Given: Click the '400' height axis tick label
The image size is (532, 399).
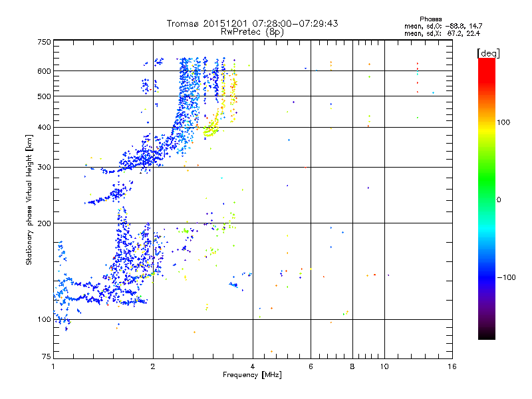Looking at the screenshot, I should point(44,128).
